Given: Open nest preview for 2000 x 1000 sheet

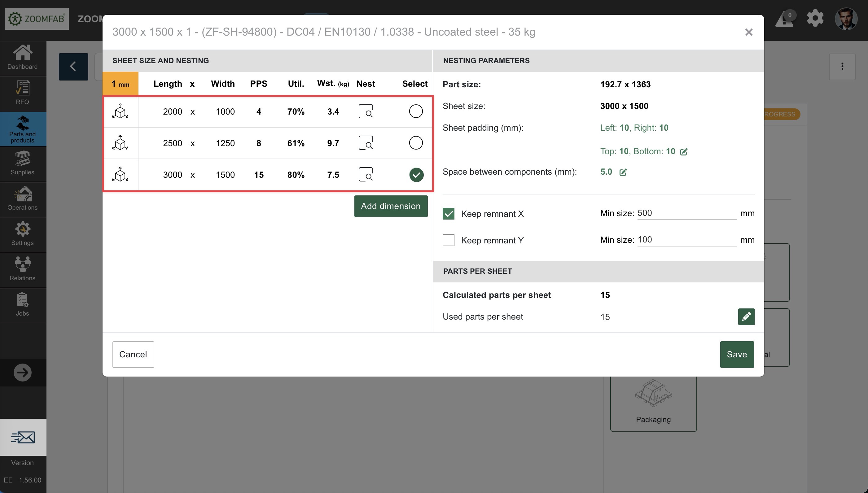Looking at the screenshot, I should [366, 111].
